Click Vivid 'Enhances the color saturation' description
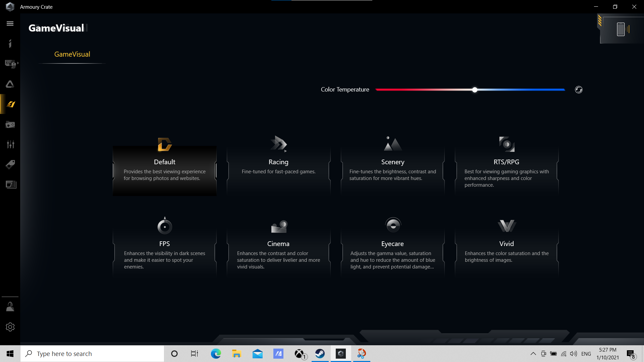 point(506,257)
